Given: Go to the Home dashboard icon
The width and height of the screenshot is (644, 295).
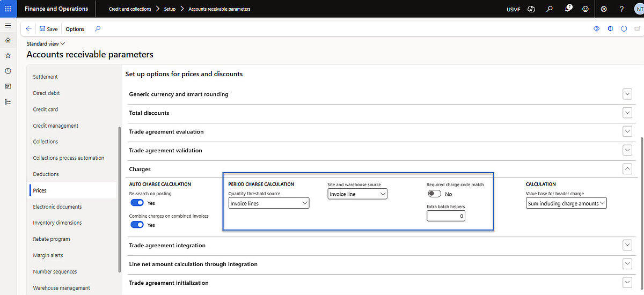Looking at the screenshot, I should pos(8,40).
